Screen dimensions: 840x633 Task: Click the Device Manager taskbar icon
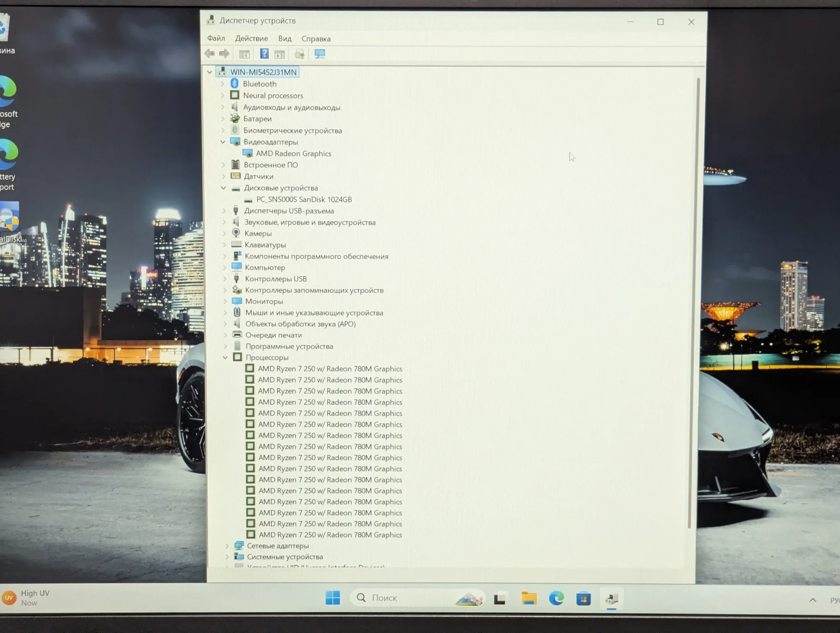(x=612, y=599)
